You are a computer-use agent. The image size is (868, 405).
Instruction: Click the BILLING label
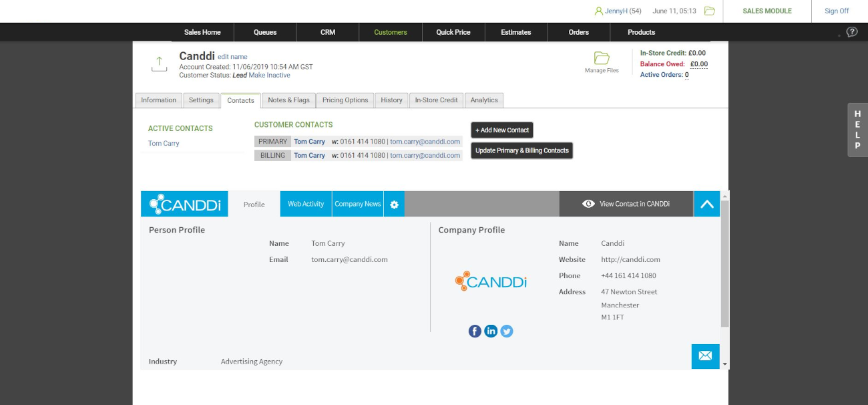click(272, 156)
